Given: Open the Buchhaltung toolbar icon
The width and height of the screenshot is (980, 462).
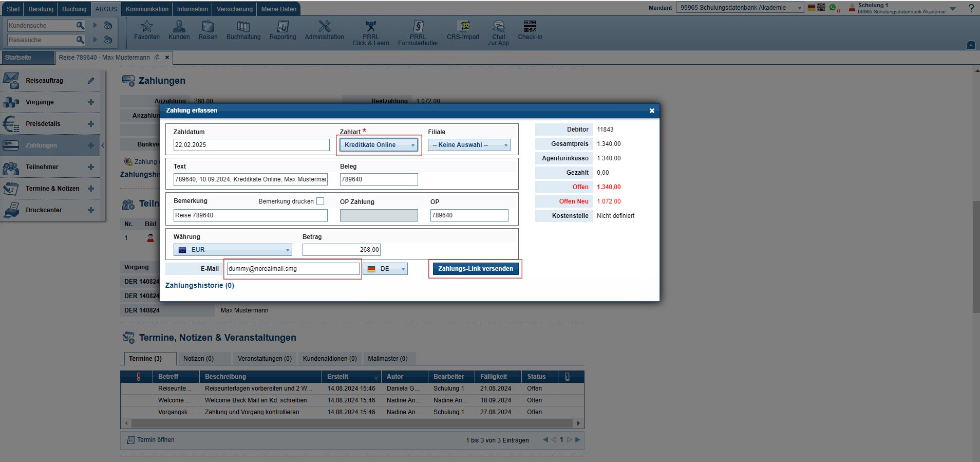Looking at the screenshot, I should pos(243,26).
